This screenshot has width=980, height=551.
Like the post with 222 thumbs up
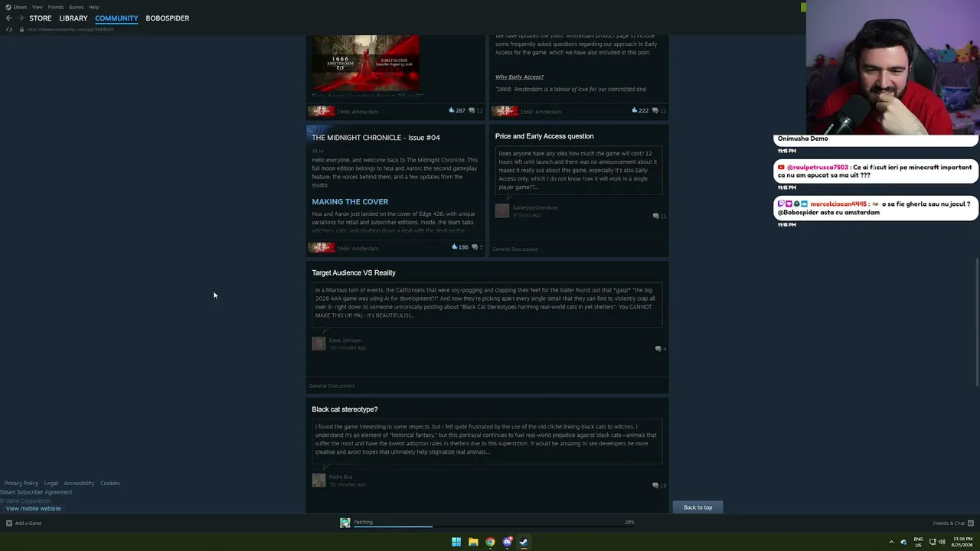pos(634,111)
